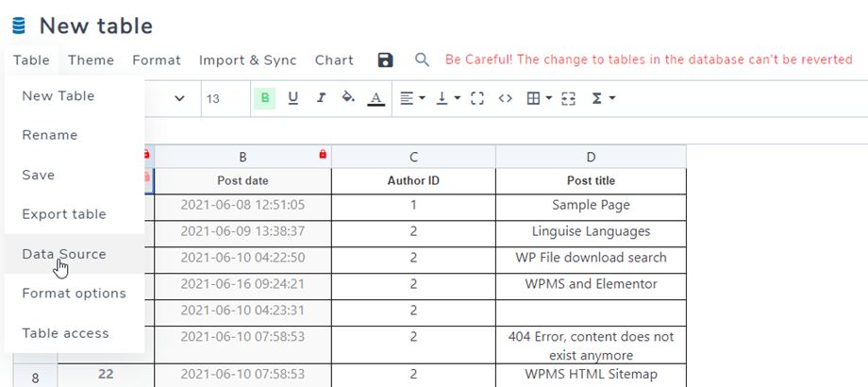Click the Sigma calculation icon
868x387 pixels.
596,98
